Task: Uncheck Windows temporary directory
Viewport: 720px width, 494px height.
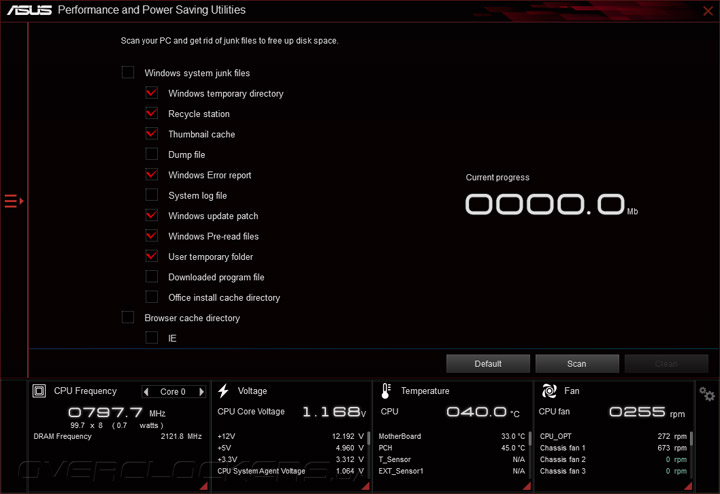Action: [x=152, y=93]
